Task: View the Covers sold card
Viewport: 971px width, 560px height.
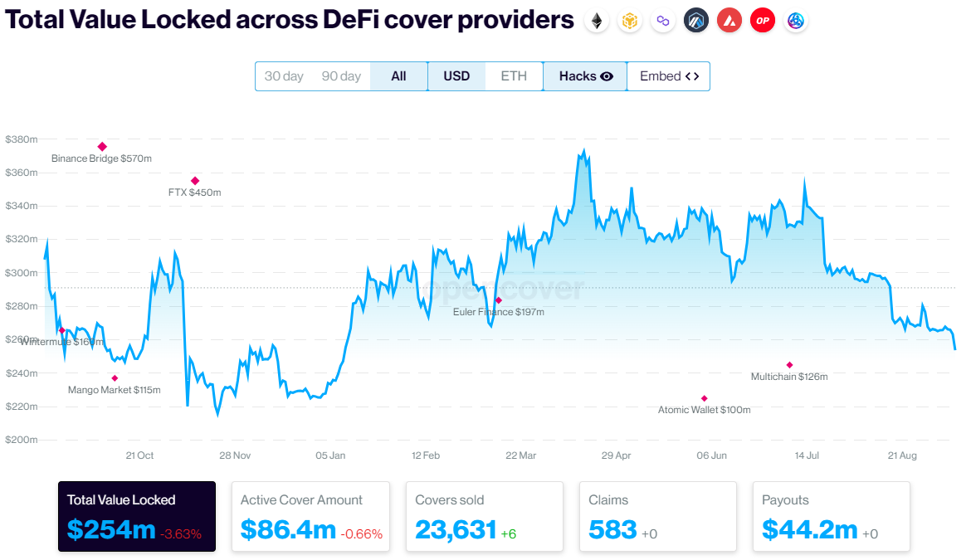Action: click(485, 516)
